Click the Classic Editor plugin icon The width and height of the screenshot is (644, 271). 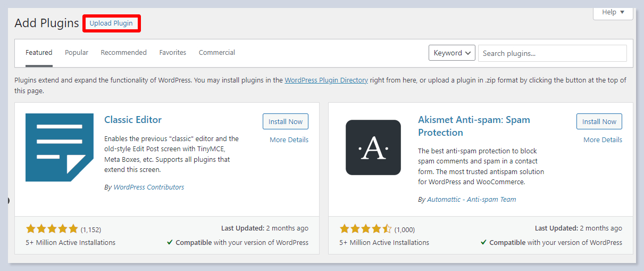click(59, 147)
